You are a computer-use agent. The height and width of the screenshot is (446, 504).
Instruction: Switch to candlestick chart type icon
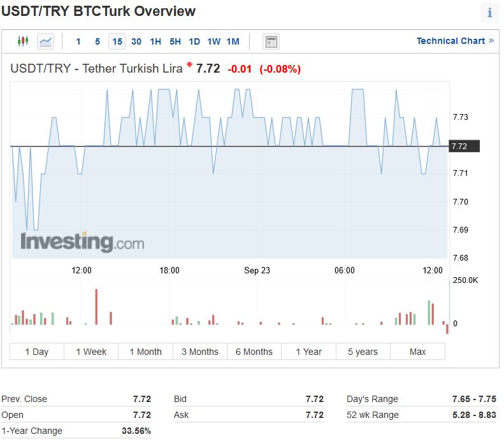pos(23,41)
